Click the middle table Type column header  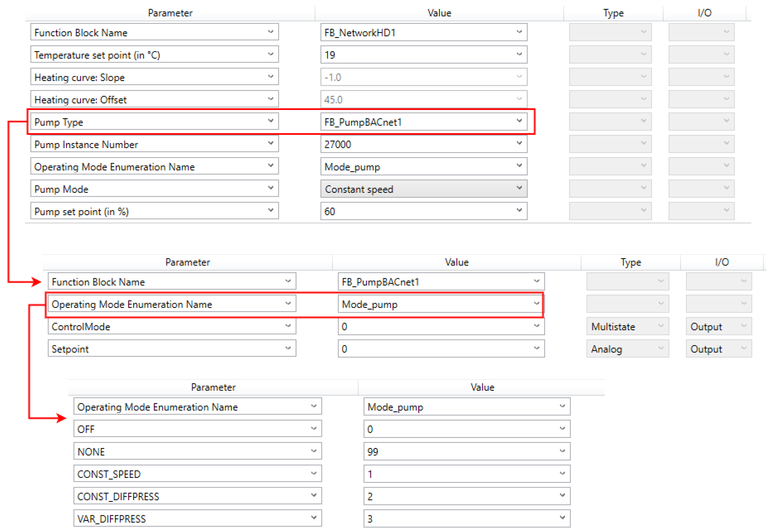tap(630, 262)
